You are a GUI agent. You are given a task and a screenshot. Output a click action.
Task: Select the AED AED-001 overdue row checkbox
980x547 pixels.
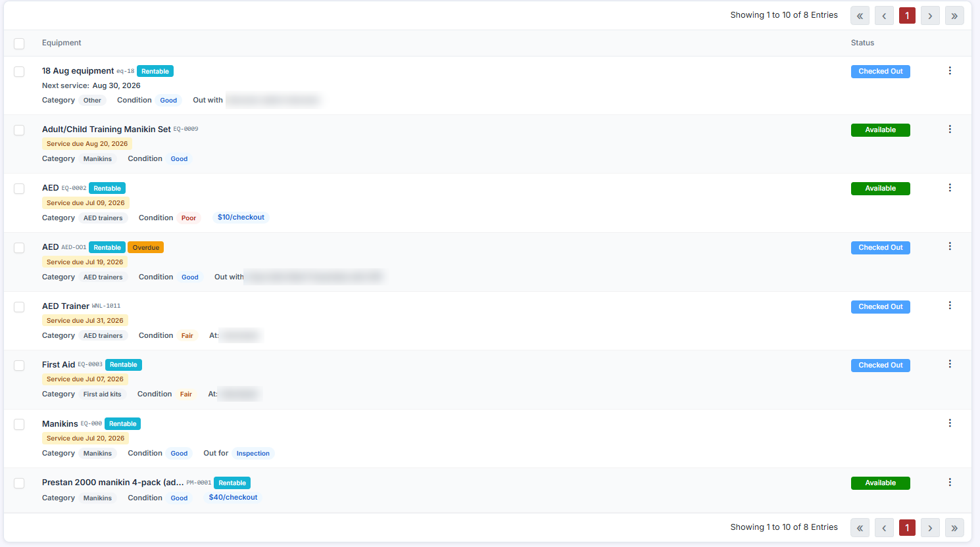coord(19,248)
